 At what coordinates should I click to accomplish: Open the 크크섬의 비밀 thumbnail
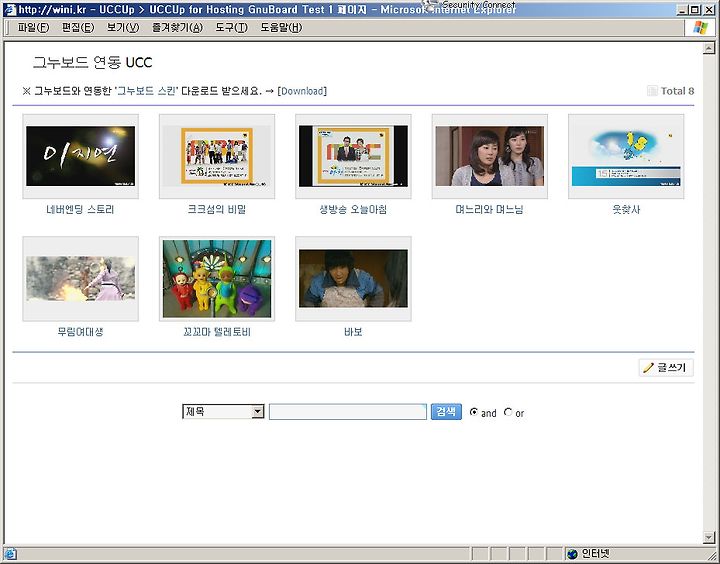pos(217,156)
